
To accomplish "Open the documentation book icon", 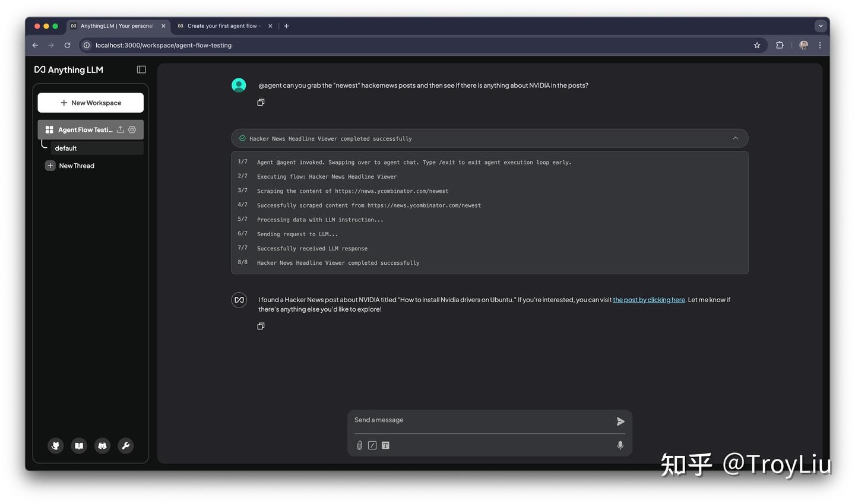I will [79, 446].
